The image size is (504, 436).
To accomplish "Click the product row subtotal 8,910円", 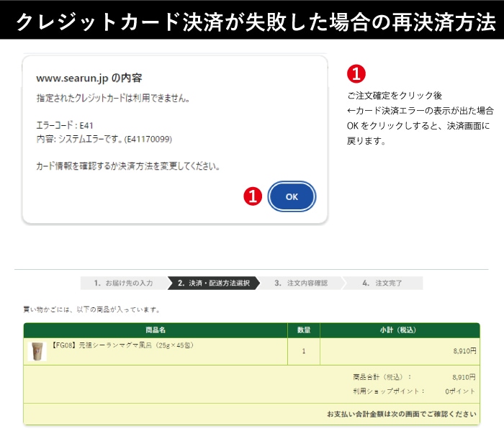I will point(464,352).
